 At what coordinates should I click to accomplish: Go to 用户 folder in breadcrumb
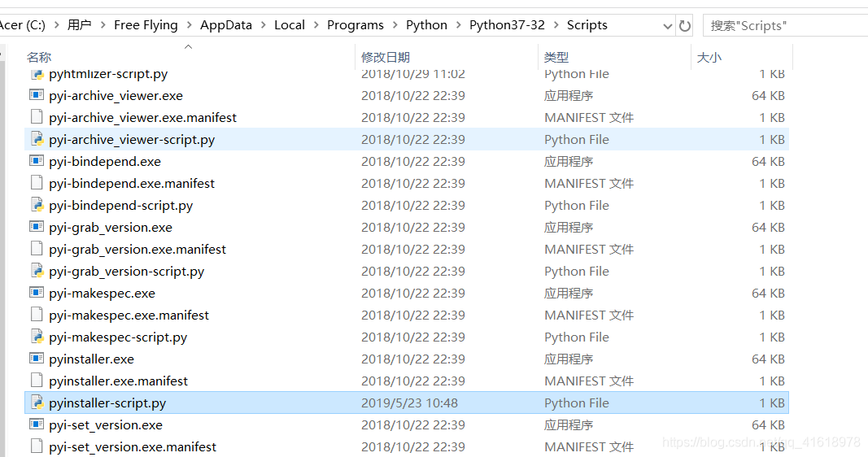(80, 25)
